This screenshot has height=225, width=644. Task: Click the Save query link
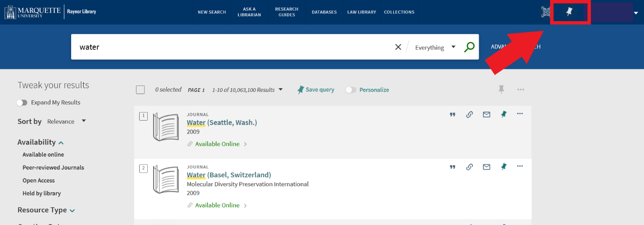[316, 90]
